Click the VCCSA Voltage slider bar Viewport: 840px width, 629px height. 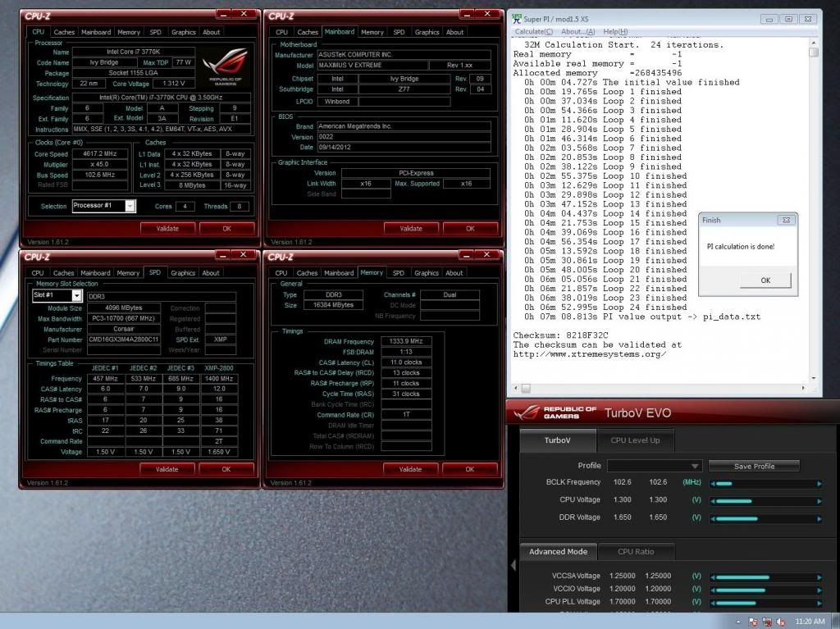(765, 577)
